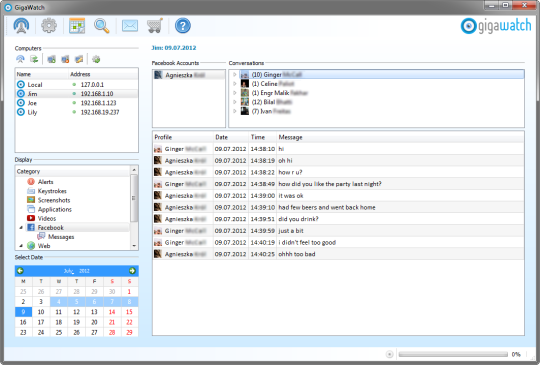Viewport: 540px width, 365px height.
Task: Select Facebook category
Action: pyautogui.click(x=51, y=228)
